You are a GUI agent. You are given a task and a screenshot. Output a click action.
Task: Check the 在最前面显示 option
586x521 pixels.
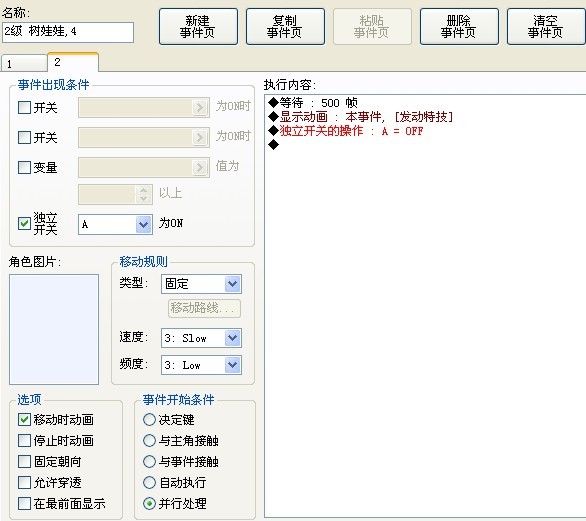pyautogui.click(x=24, y=503)
